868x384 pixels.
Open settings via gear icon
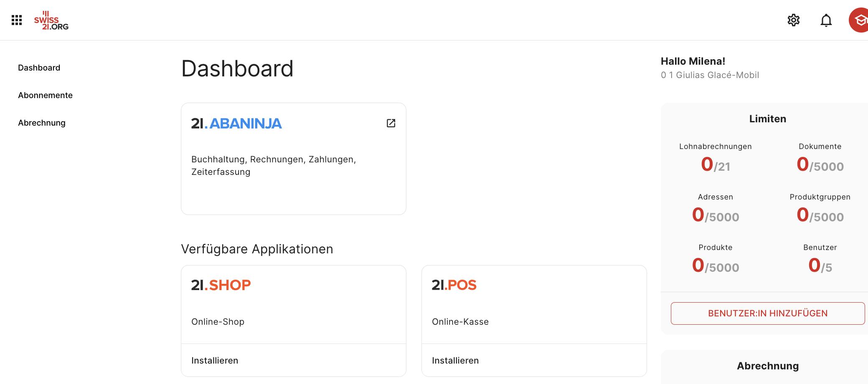click(793, 20)
